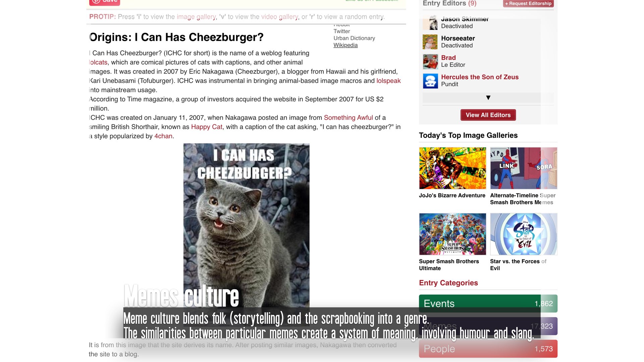Follow the Happy Cat link
644x362 pixels.
pos(207,127)
